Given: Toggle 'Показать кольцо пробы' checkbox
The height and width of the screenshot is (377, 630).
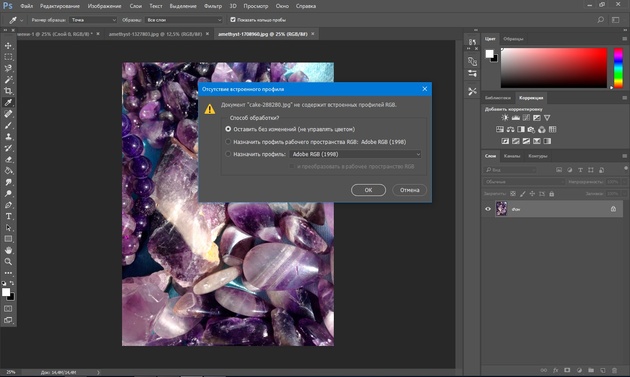Looking at the screenshot, I should (x=233, y=19).
